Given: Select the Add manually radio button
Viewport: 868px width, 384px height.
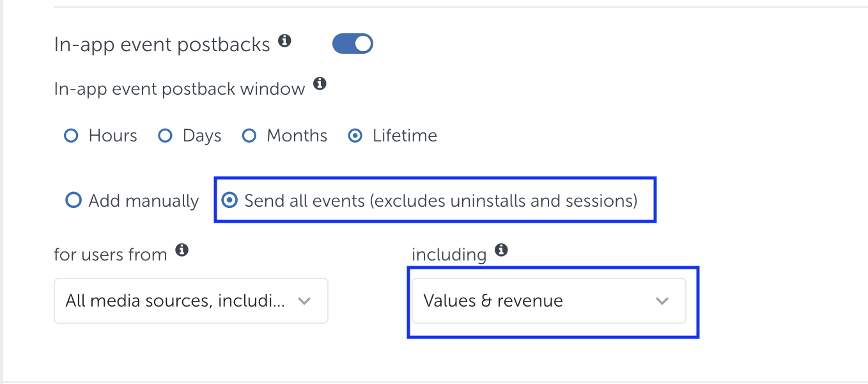Looking at the screenshot, I should tap(74, 201).
